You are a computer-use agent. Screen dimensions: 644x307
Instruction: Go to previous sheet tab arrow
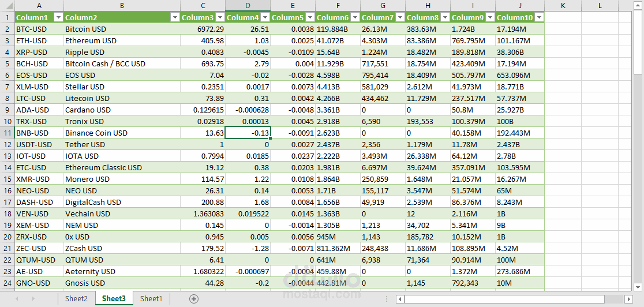[17, 299]
